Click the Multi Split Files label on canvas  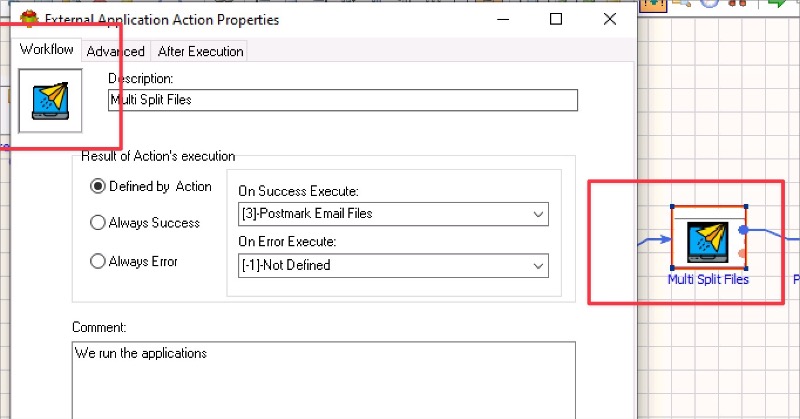point(708,279)
